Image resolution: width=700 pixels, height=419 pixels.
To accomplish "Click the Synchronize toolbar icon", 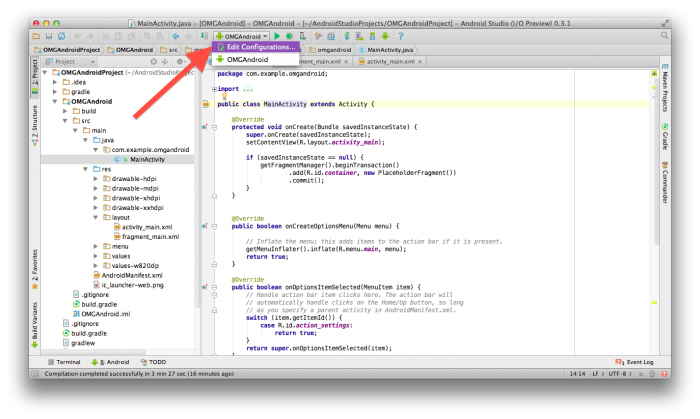I will click(x=62, y=36).
